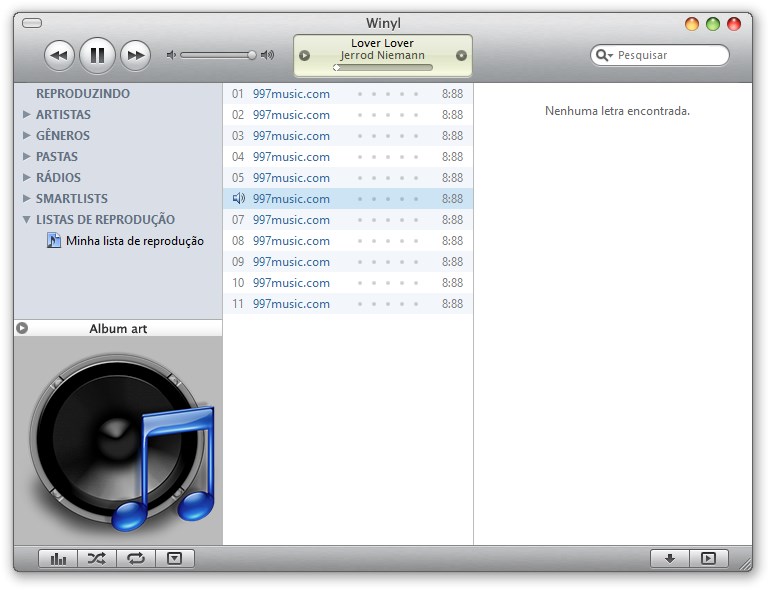Screen dimensions: 770x591
Task: Pause playback with the pause button
Action: [x=97, y=55]
